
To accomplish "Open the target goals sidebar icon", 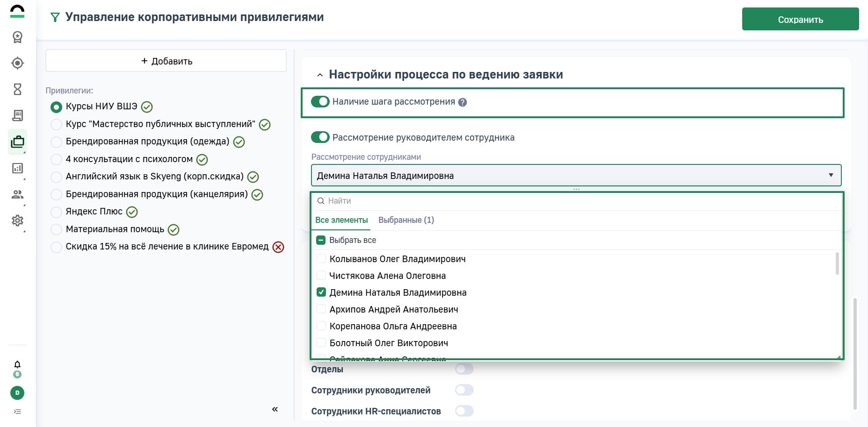I will point(17,63).
